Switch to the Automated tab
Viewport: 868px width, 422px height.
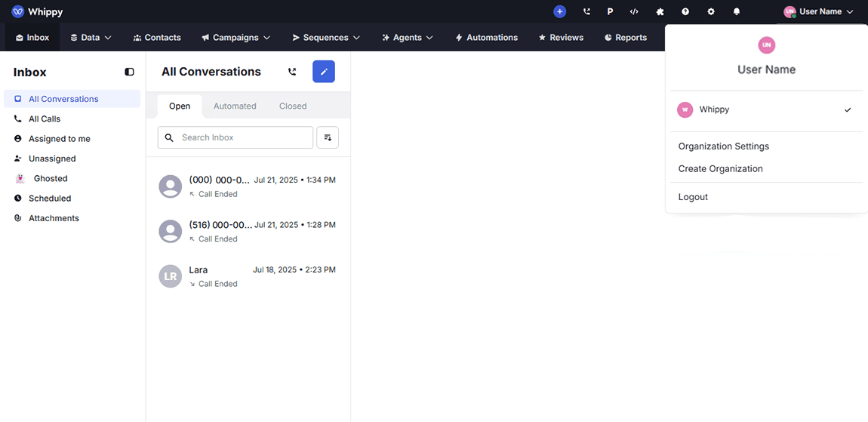235,106
